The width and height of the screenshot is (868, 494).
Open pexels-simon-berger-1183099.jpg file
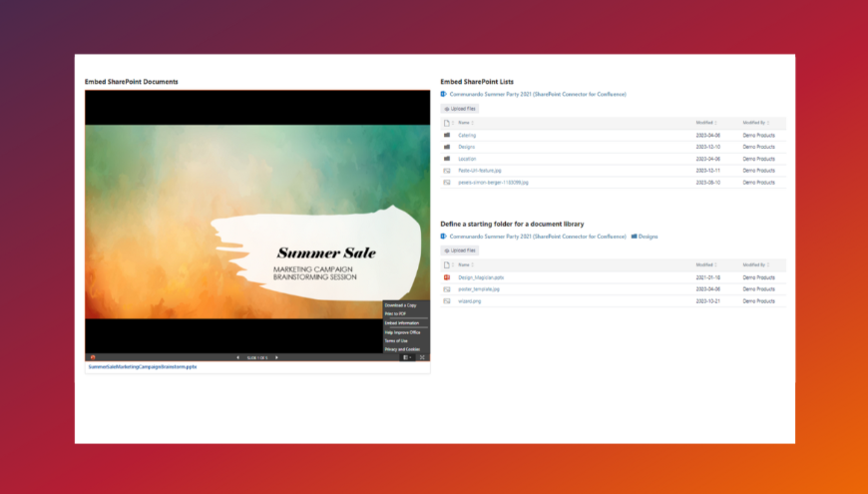493,183
